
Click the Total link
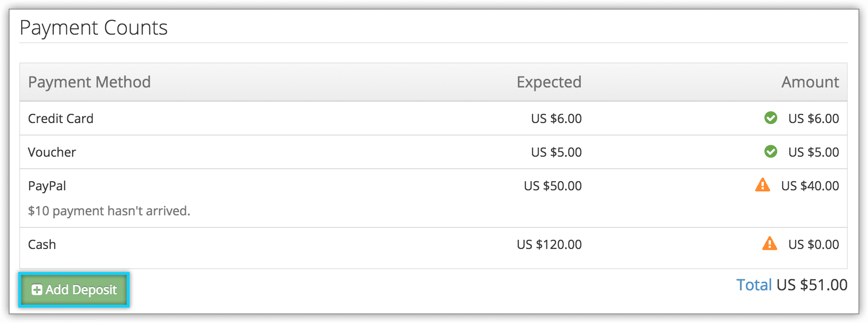(x=754, y=285)
